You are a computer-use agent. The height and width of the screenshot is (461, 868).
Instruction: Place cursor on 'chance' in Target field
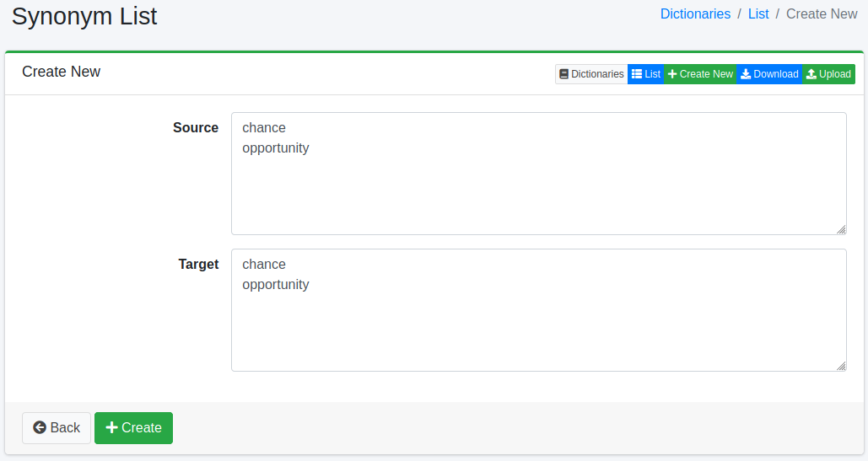pyautogui.click(x=264, y=265)
